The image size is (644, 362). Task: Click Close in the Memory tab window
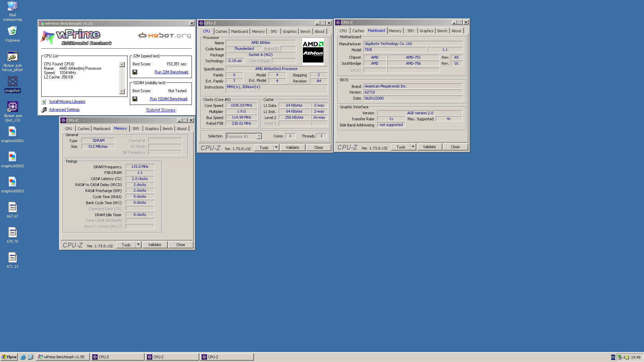tap(180, 245)
